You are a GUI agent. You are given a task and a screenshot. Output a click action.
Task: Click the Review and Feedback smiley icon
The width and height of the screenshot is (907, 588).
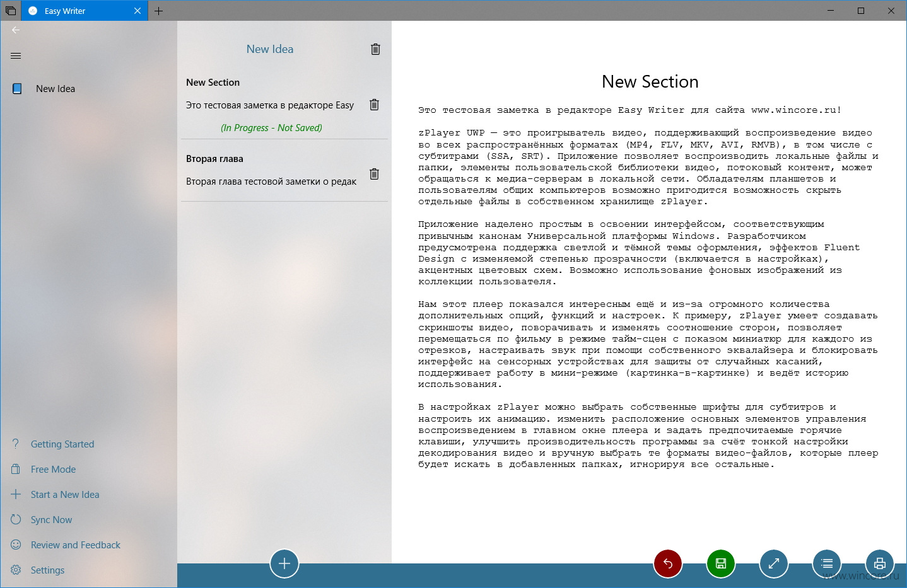click(16, 545)
